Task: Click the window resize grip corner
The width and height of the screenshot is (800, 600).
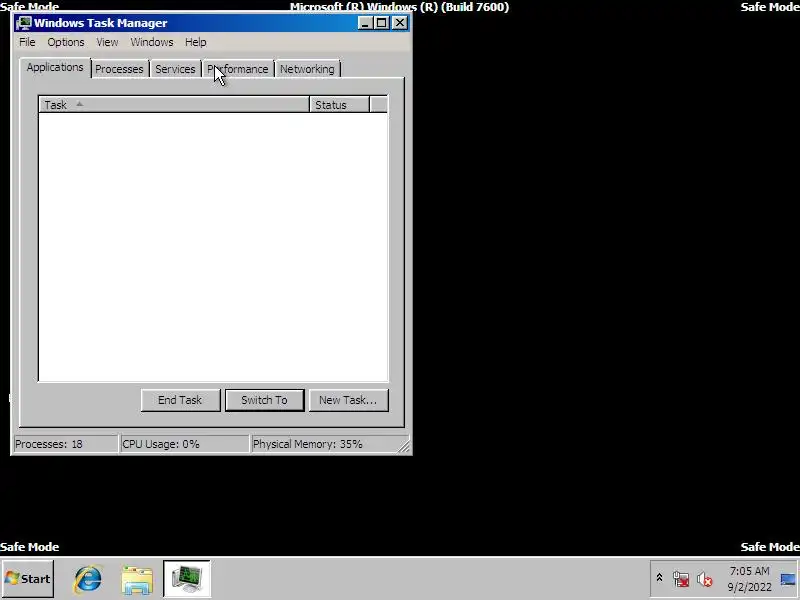Action: (x=404, y=446)
